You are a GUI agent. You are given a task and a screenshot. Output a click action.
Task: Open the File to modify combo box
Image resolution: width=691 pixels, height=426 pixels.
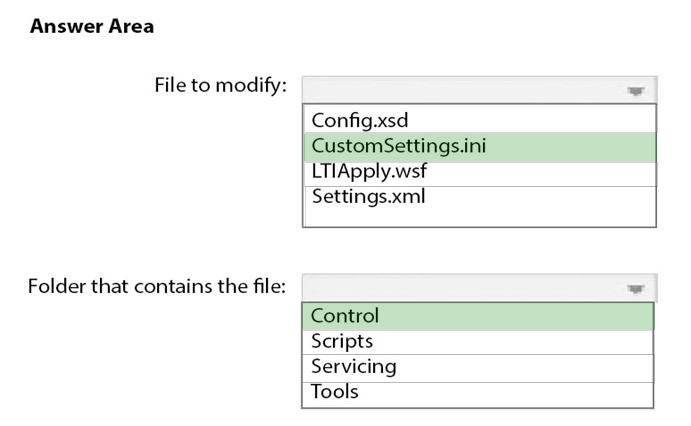pos(479,90)
